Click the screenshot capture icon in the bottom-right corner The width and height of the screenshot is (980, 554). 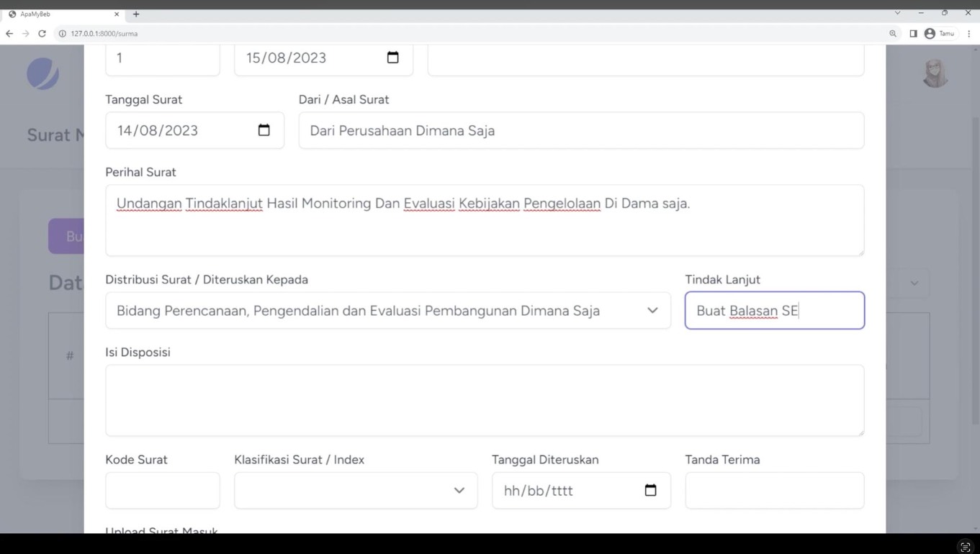(x=966, y=547)
